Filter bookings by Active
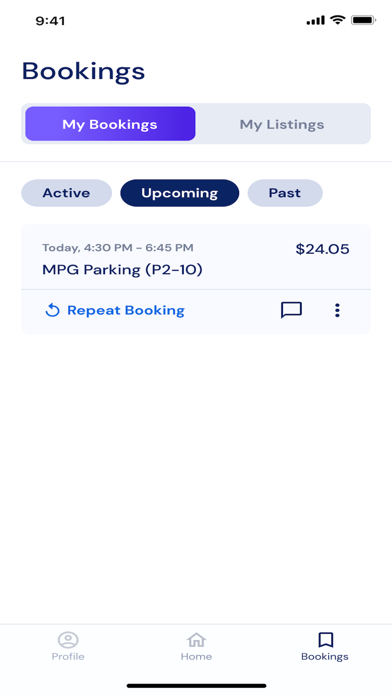Image resolution: width=392 pixels, height=696 pixels. [x=66, y=193]
